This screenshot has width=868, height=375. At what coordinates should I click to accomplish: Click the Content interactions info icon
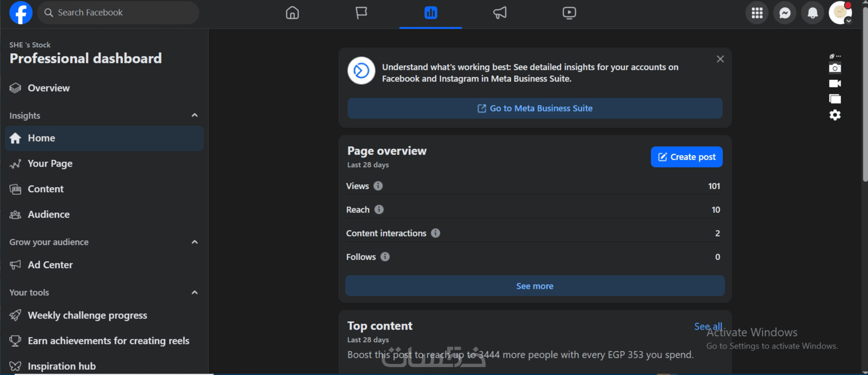[435, 233]
